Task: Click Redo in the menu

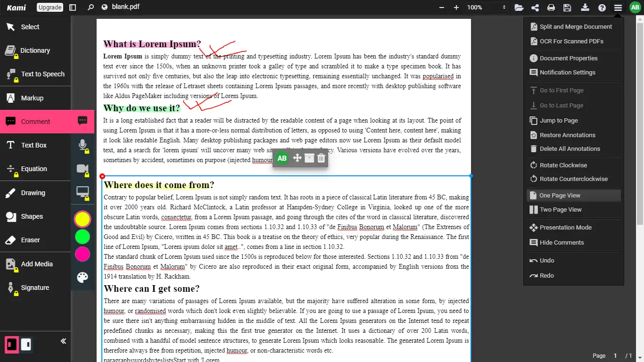Action: coord(574,276)
